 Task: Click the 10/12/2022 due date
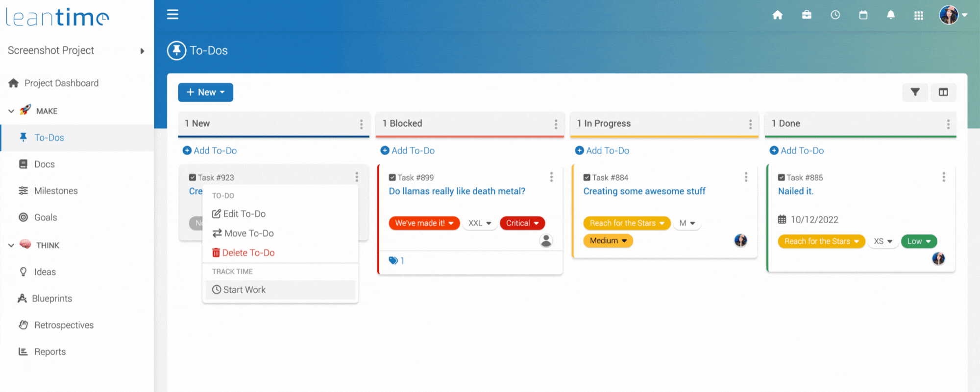click(814, 220)
